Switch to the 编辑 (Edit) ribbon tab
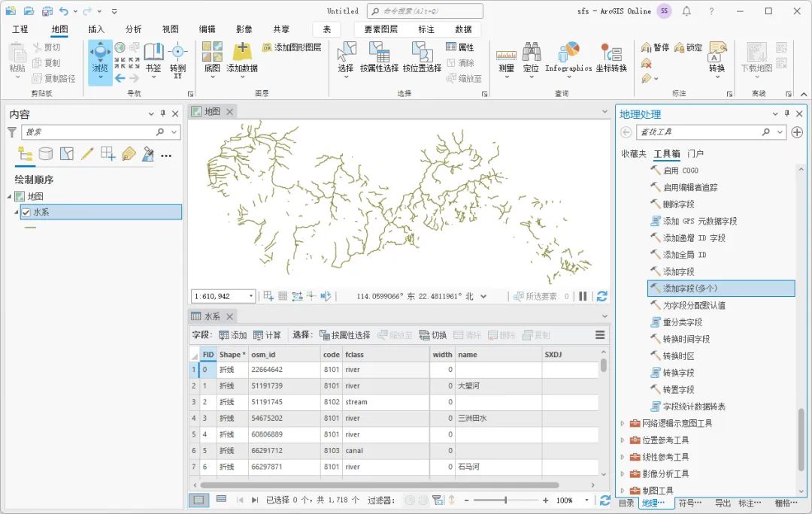 [x=208, y=29]
